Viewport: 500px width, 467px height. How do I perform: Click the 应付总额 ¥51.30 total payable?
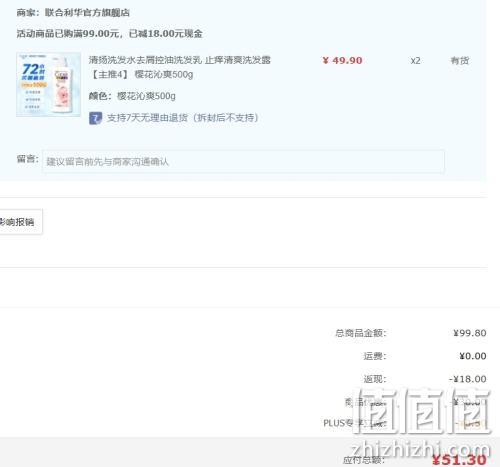pos(459,460)
